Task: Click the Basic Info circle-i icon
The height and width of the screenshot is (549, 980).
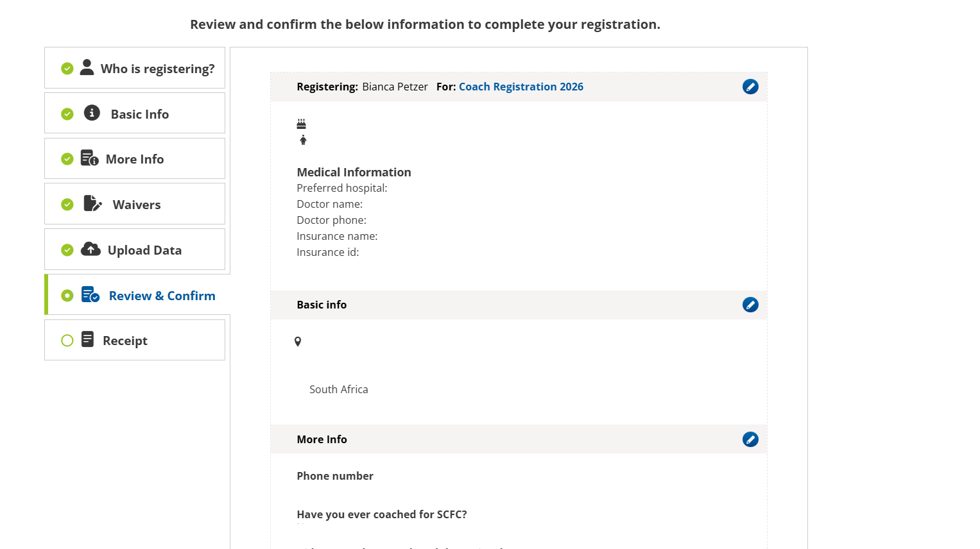Action: click(x=92, y=113)
